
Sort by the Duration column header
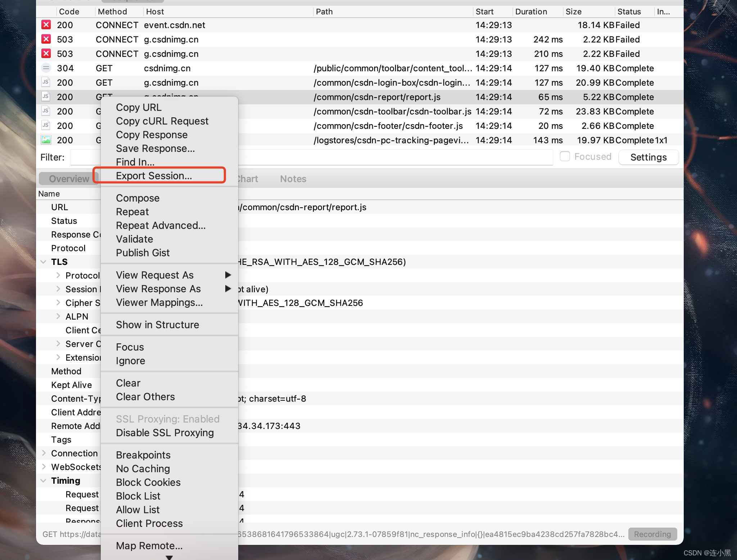[531, 12]
